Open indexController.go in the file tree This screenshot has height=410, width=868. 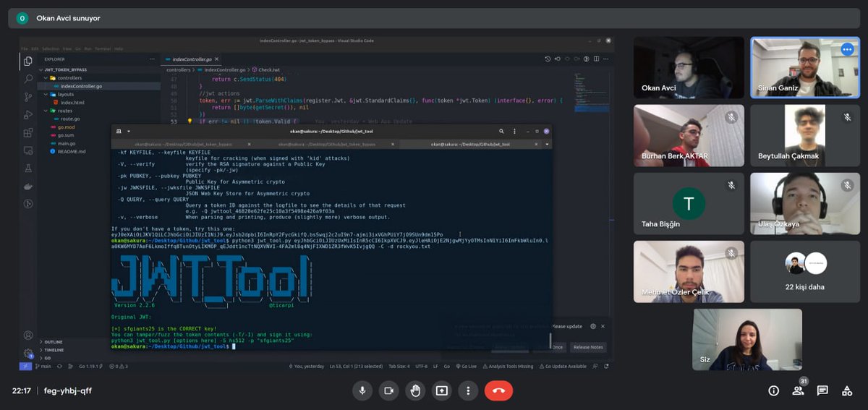point(81,86)
